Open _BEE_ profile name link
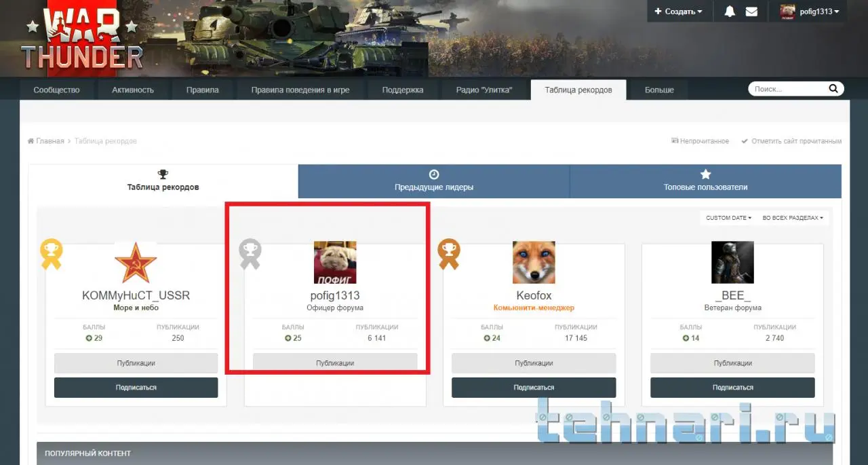 [732, 295]
